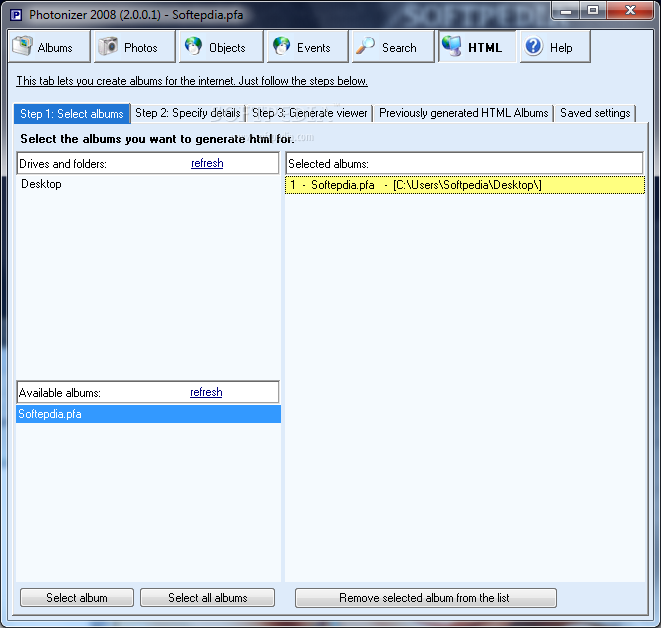Click Remove selected album from the list
Viewport: 661px width, 628px height.
426,598
